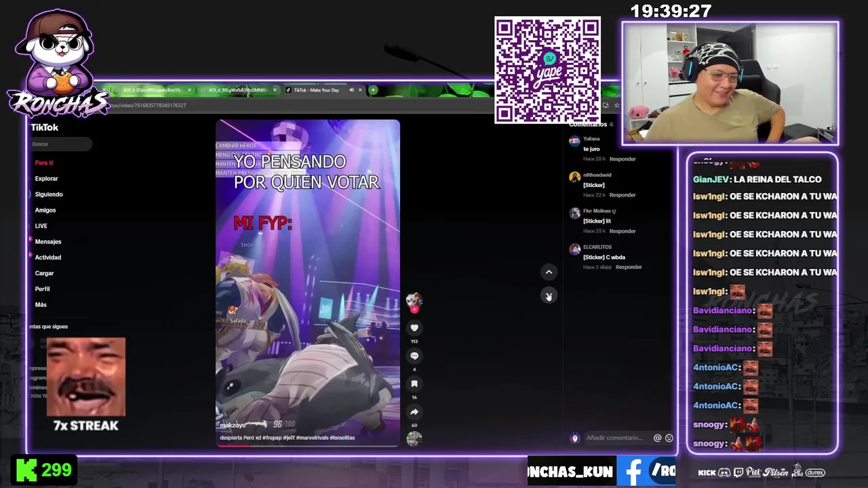The width and height of the screenshot is (868, 488).
Task: Click the Kick 299 viewer counter
Action: tap(44, 470)
